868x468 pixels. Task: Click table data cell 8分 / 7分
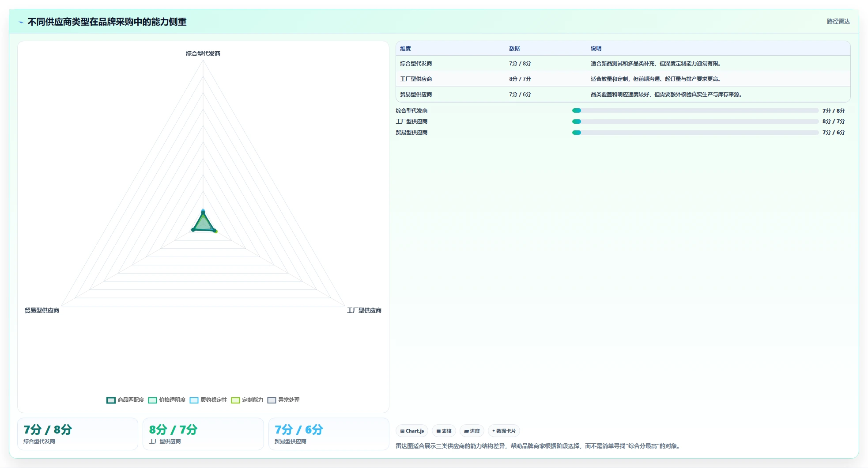point(520,79)
